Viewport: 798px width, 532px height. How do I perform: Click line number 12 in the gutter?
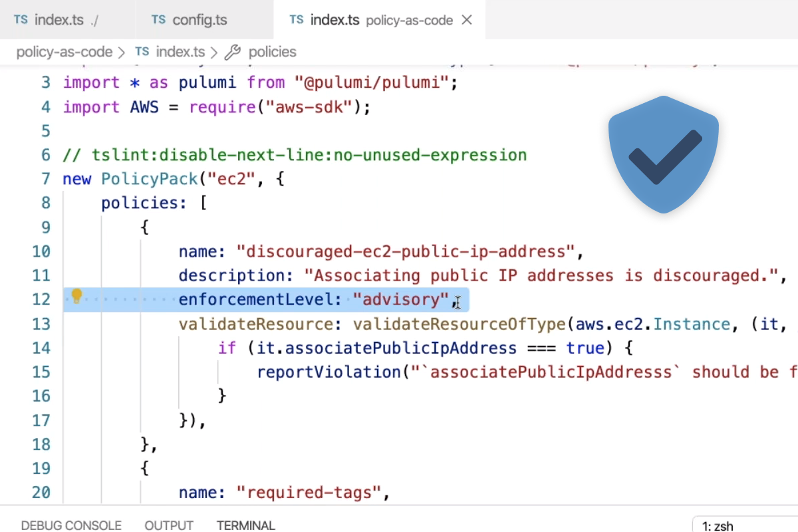[x=41, y=299]
